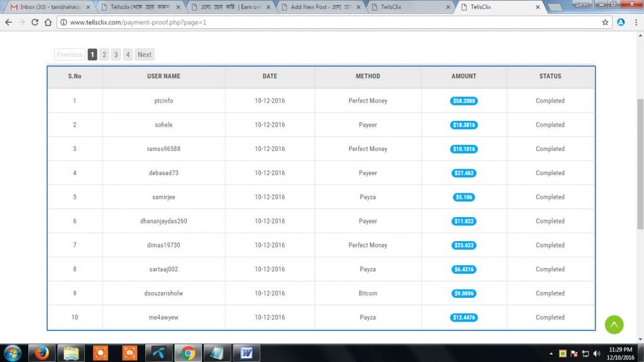Click the Next pagination button

[x=145, y=55]
